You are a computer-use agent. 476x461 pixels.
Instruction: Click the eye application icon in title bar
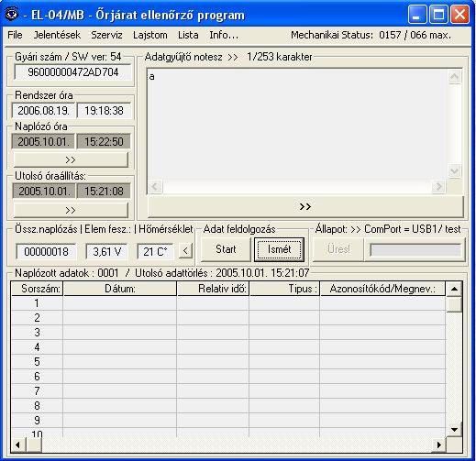pos(11,15)
